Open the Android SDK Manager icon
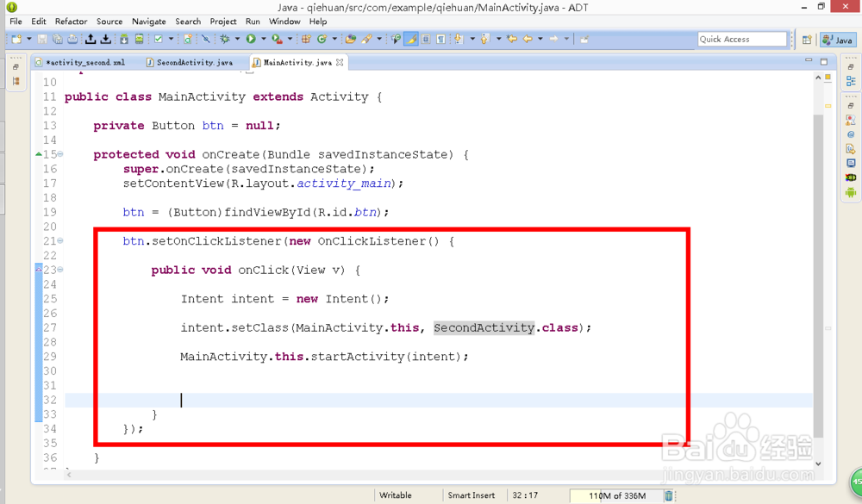This screenshot has width=862, height=504. point(124,39)
